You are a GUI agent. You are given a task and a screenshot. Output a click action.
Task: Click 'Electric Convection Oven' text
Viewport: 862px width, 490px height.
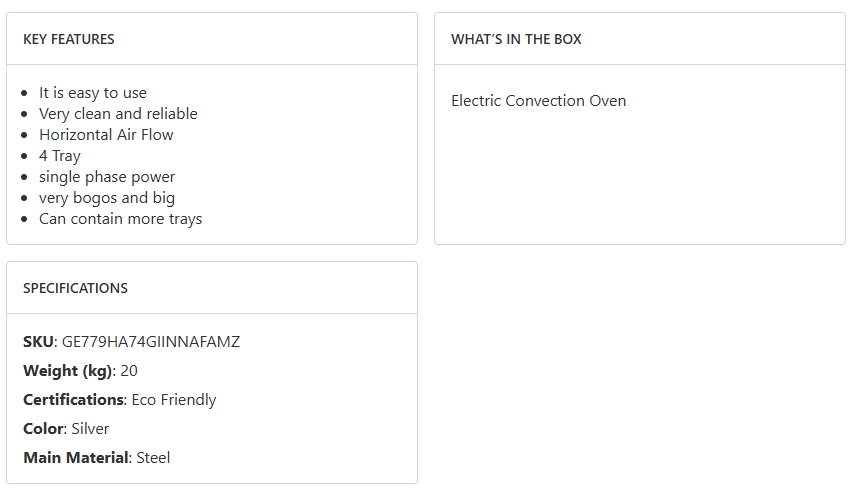tap(538, 101)
